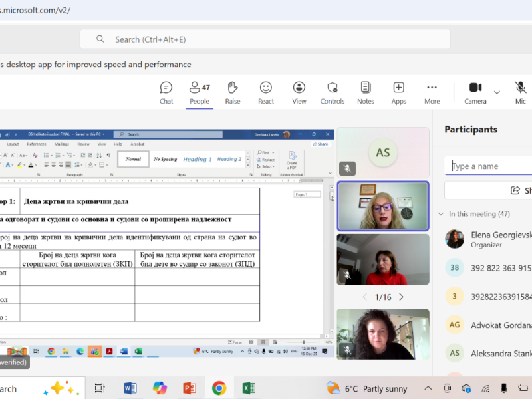
Task: Open the Chat panel
Action: pyautogui.click(x=166, y=92)
